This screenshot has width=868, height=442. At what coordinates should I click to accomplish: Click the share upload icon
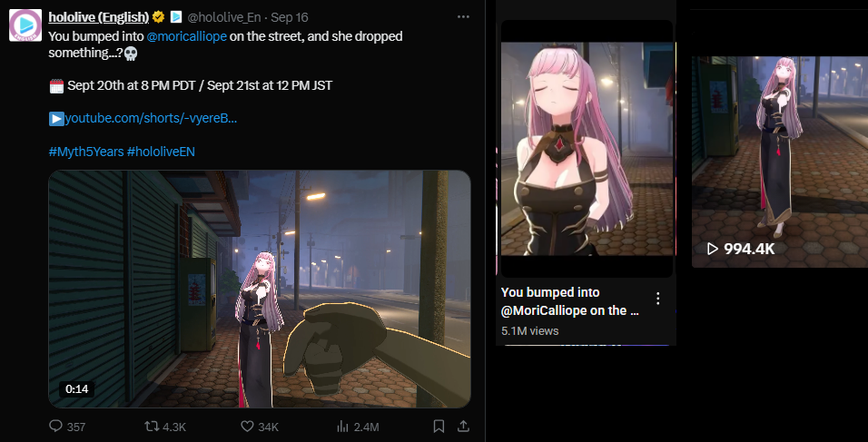463,426
